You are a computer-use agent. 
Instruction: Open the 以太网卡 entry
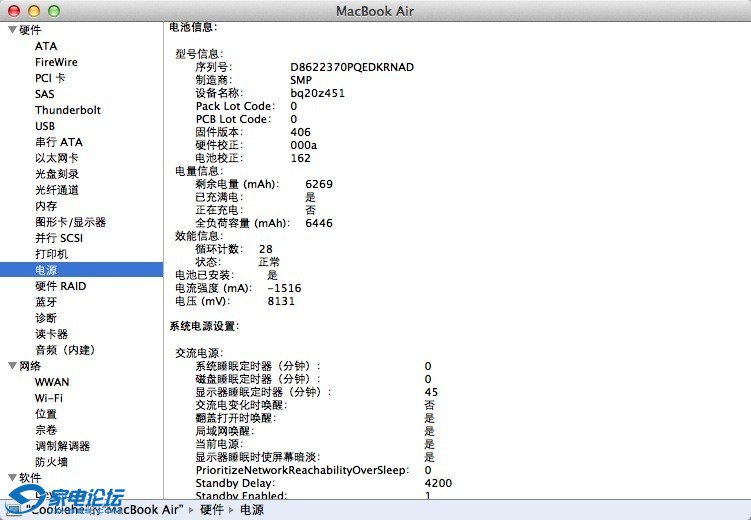pos(57,158)
